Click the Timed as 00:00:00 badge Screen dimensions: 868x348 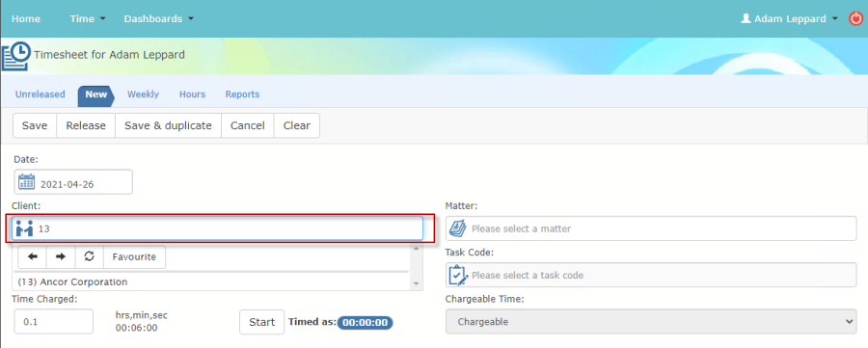[365, 323]
